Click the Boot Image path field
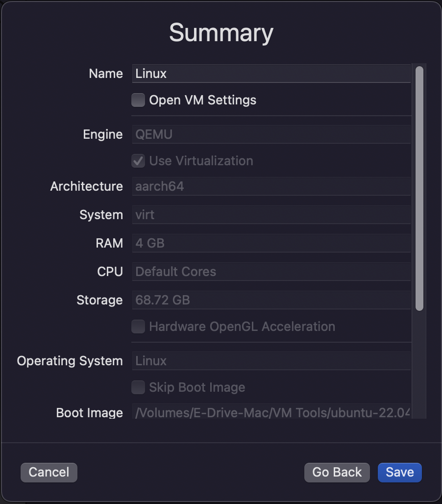This screenshot has width=442, height=504. click(271, 411)
